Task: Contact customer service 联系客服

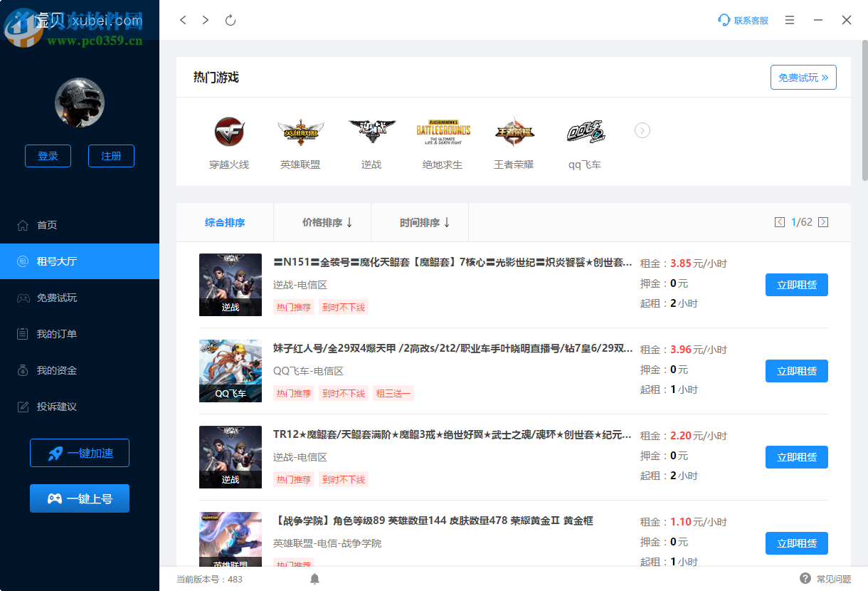Action: [743, 21]
